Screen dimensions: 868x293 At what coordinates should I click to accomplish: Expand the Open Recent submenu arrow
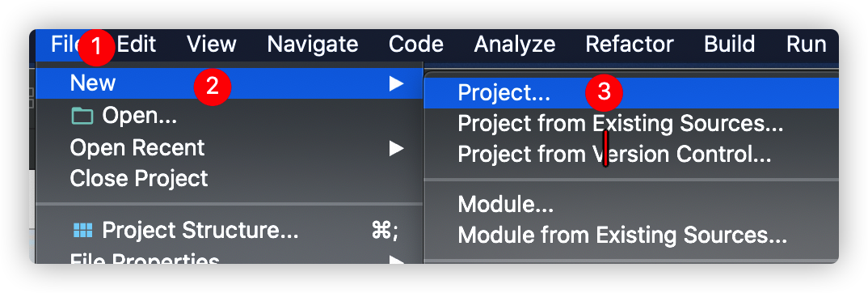pyautogui.click(x=396, y=148)
